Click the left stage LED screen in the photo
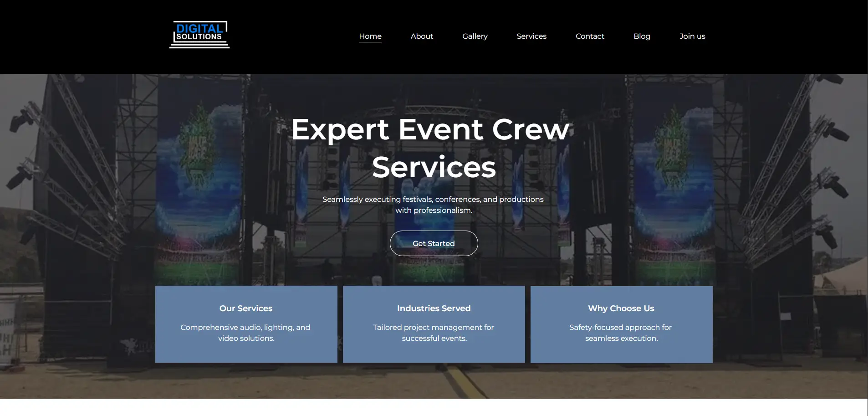The image size is (868, 416). point(199,182)
